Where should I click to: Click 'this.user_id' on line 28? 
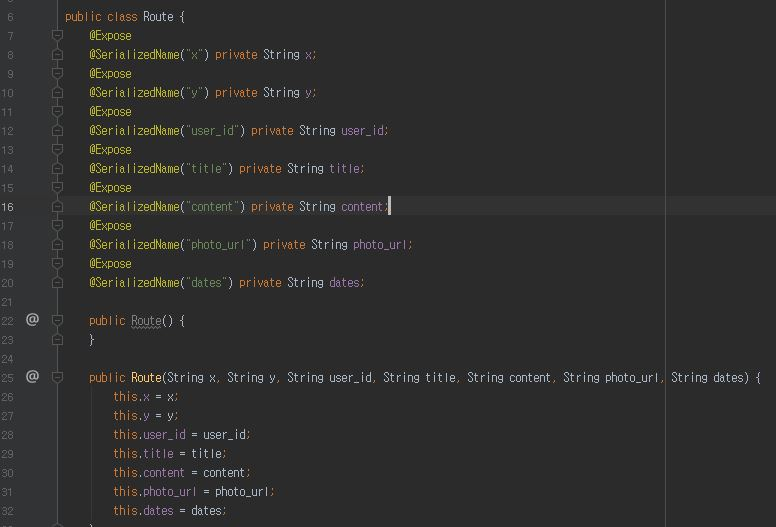pos(149,434)
